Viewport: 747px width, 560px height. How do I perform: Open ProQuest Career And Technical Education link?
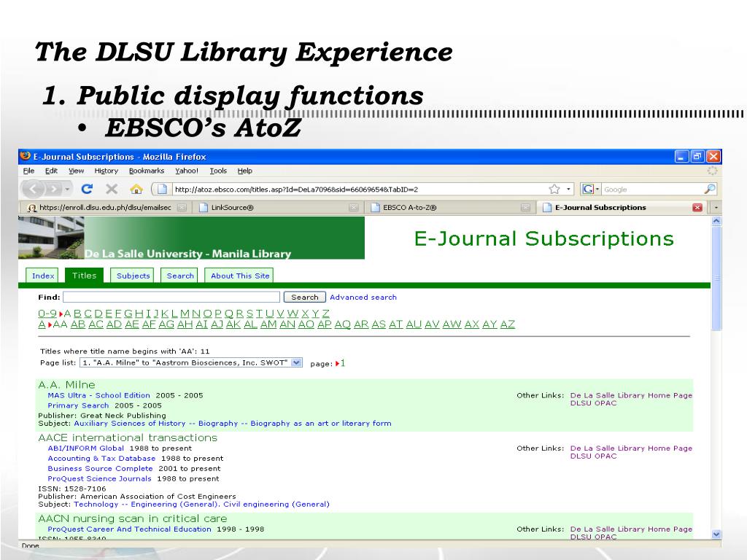pos(129,529)
